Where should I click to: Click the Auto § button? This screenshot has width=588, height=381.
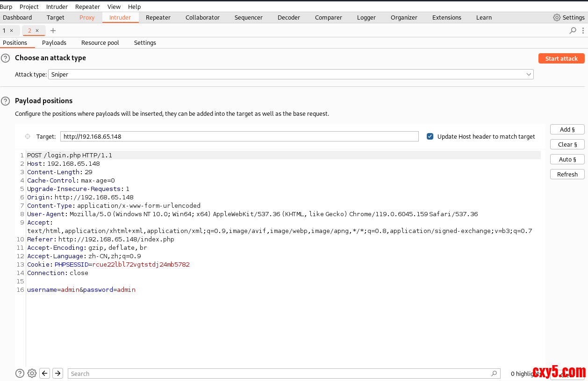(x=567, y=160)
